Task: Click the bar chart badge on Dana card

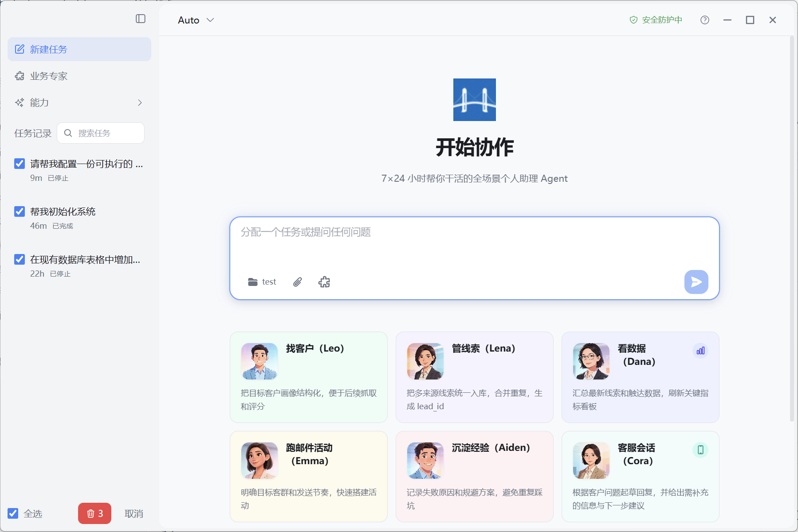Action: (700, 351)
